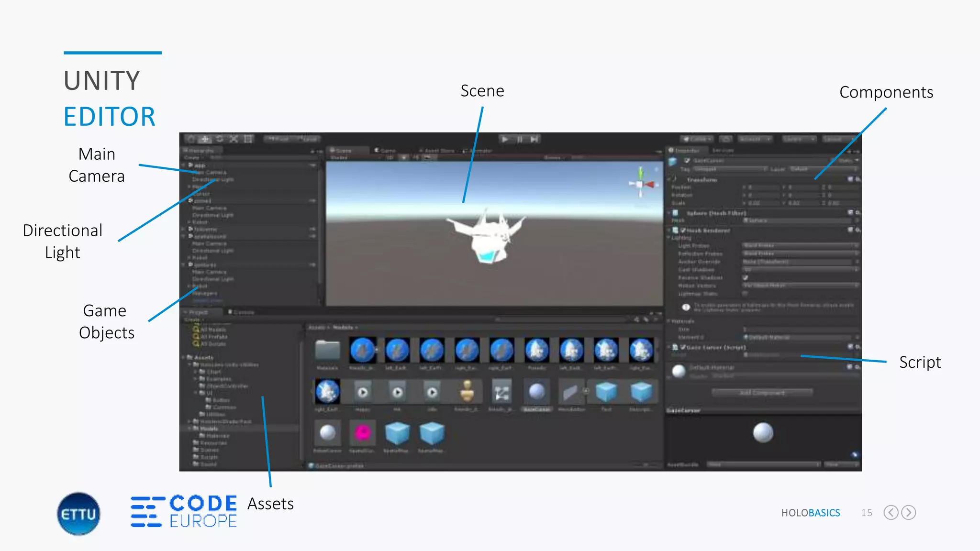Select the gold avatar asset thumbnail
Screen dimensions: 980x551
(x=467, y=392)
